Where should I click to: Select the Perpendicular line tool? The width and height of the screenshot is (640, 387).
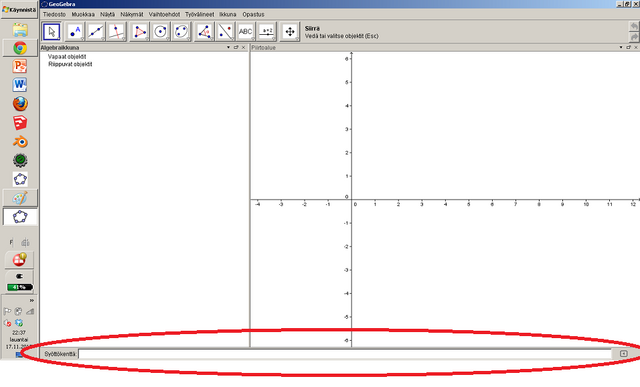[x=116, y=31]
